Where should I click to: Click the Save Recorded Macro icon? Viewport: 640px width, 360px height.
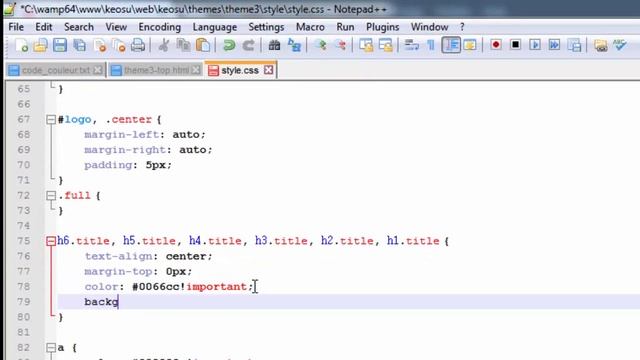tap(574, 45)
